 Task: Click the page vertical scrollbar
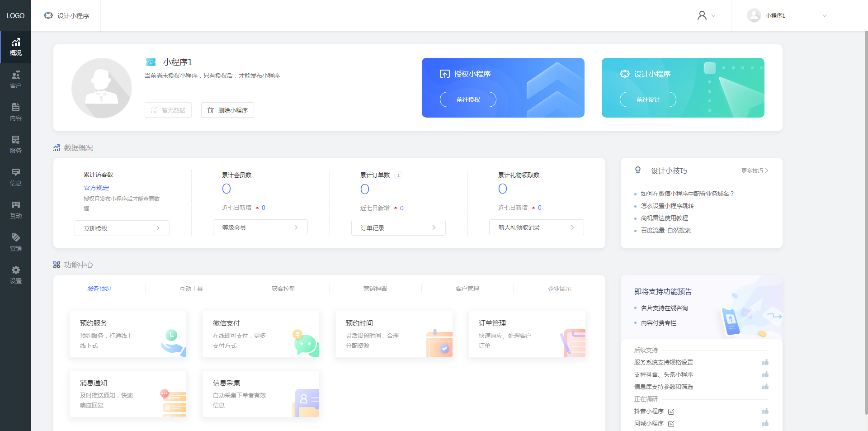[x=866, y=222]
